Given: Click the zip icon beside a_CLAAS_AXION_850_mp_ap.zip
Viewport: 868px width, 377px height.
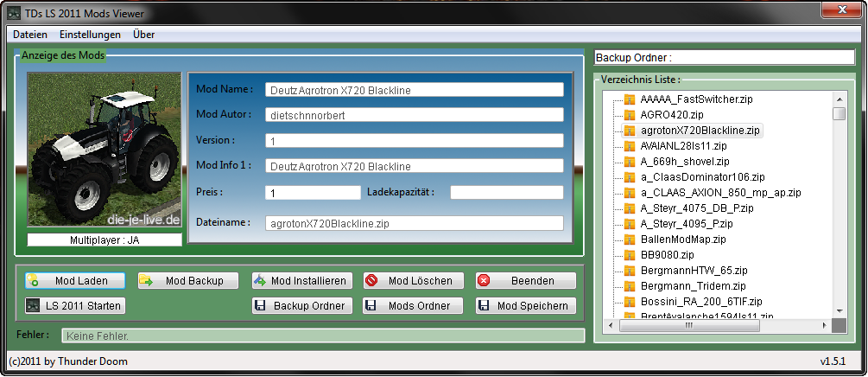Looking at the screenshot, I should click(x=630, y=193).
